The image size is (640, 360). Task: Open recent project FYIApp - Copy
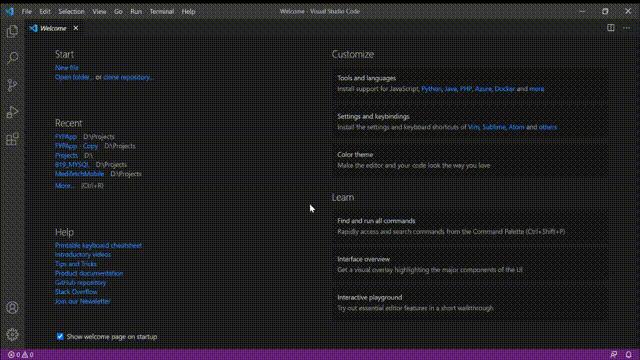click(76, 146)
